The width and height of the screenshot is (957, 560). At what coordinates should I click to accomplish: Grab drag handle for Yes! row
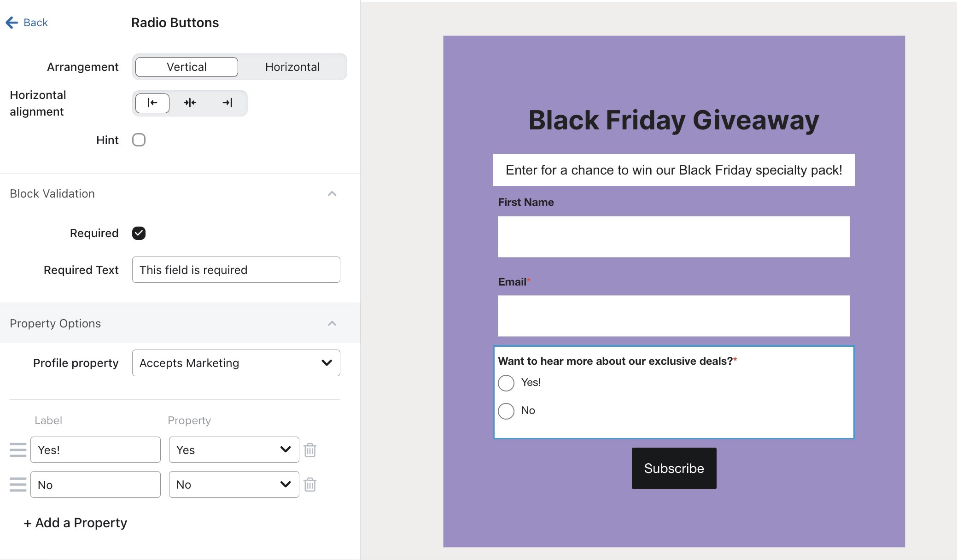(x=18, y=450)
